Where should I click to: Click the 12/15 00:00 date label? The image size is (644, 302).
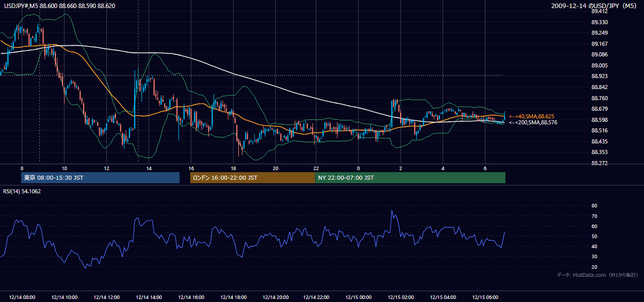coord(358,297)
